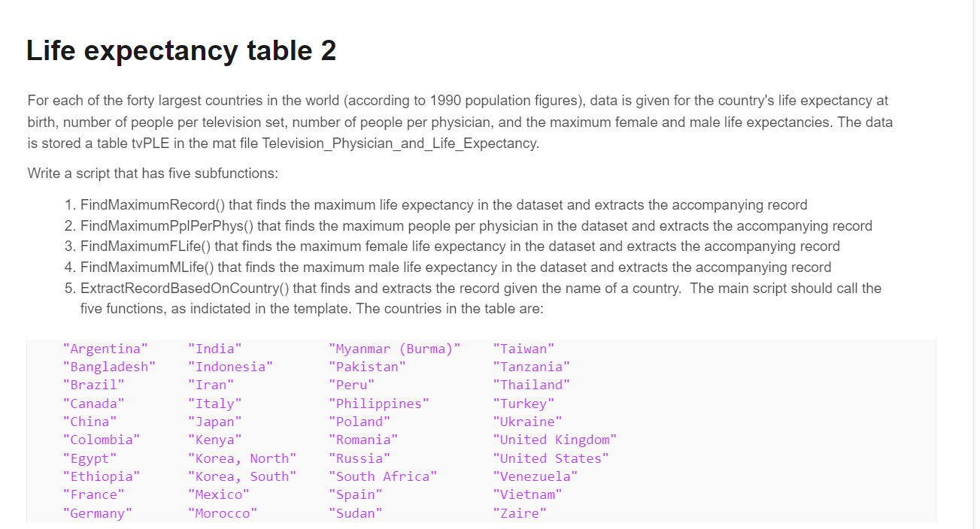Select FindMaximumRecord() in the numbered list
The image size is (980, 529).
(x=151, y=204)
